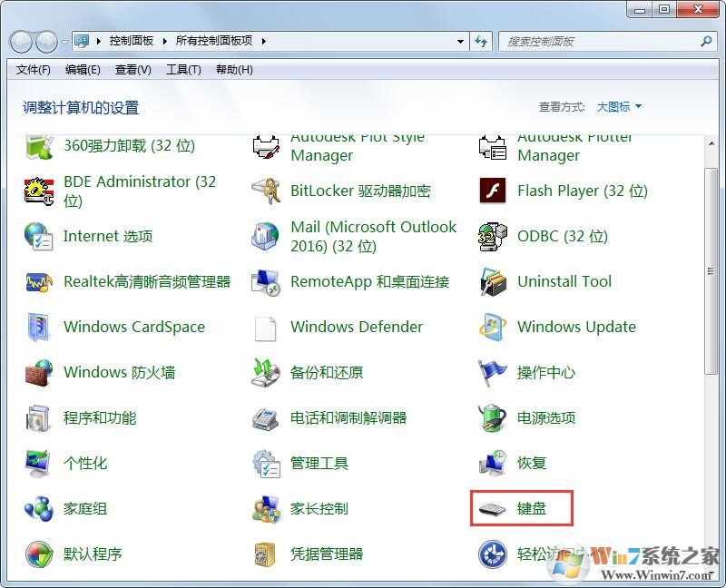Image resolution: width=726 pixels, height=588 pixels.
Task: Open Windows Update
Action: pos(575,327)
